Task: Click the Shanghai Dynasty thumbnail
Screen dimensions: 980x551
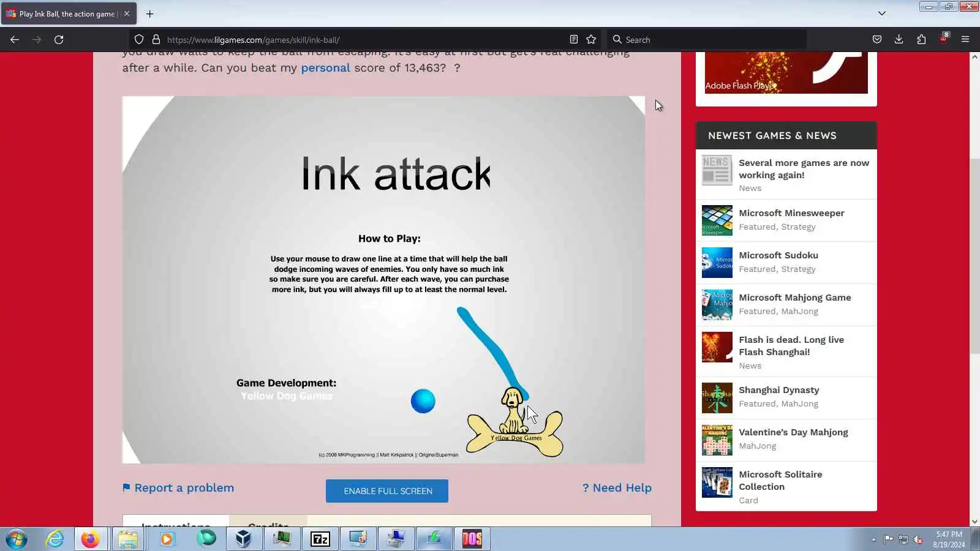Action: click(717, 398)
